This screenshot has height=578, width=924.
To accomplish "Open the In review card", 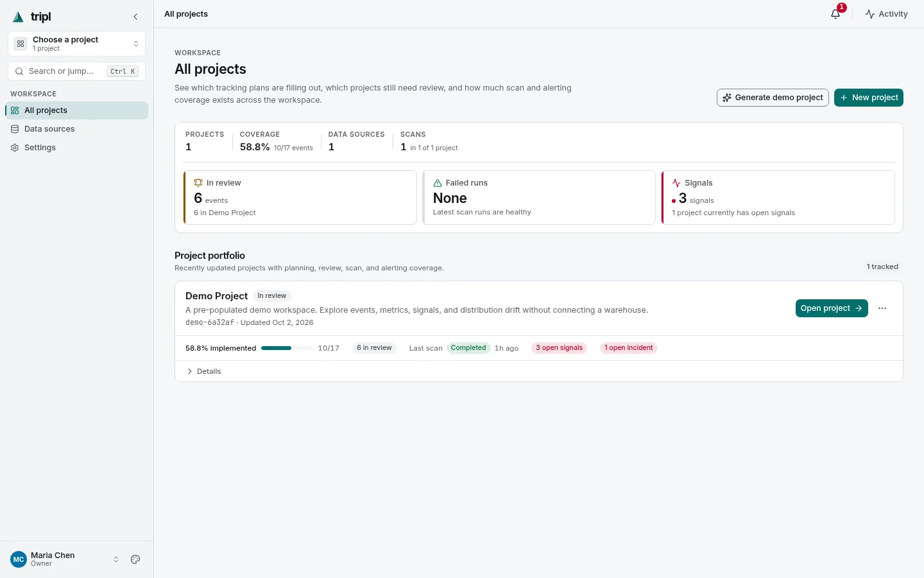I will pos(300,197).
